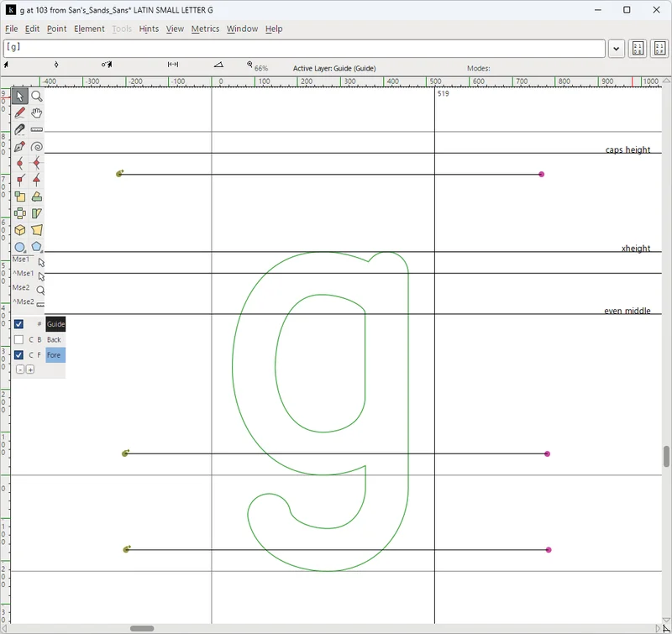672x634 pixels.
Task: Click the vertical scrollbar thumb
Action: [x=666, y=456]
